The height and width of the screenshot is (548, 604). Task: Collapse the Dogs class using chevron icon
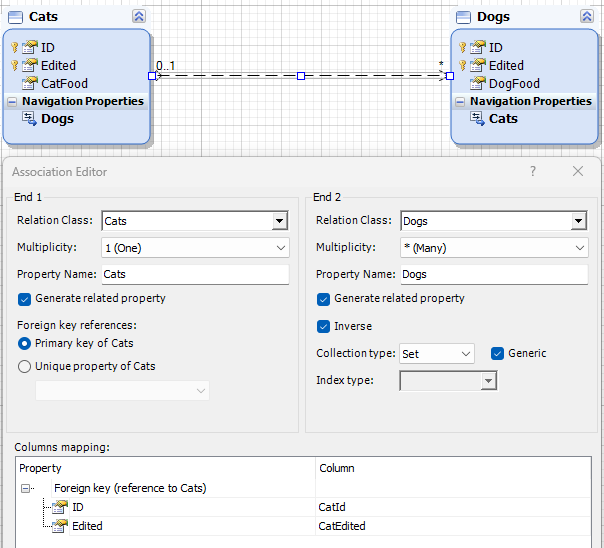point(586,17)
